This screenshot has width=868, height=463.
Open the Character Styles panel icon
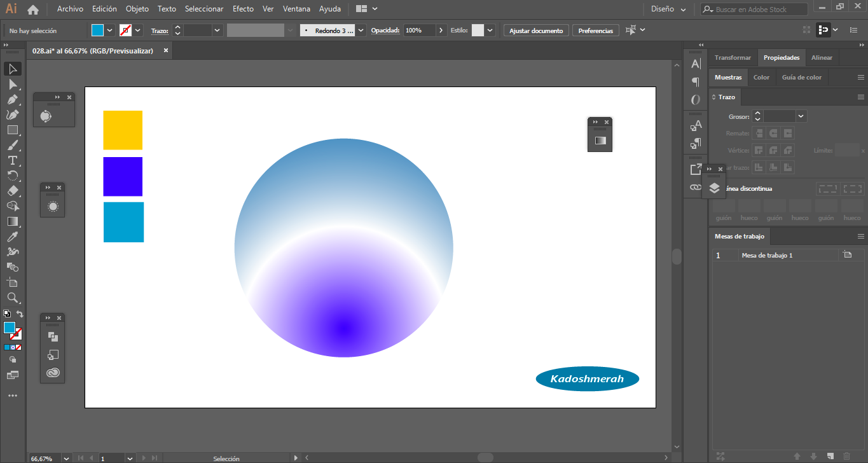[x=696, y=125]
